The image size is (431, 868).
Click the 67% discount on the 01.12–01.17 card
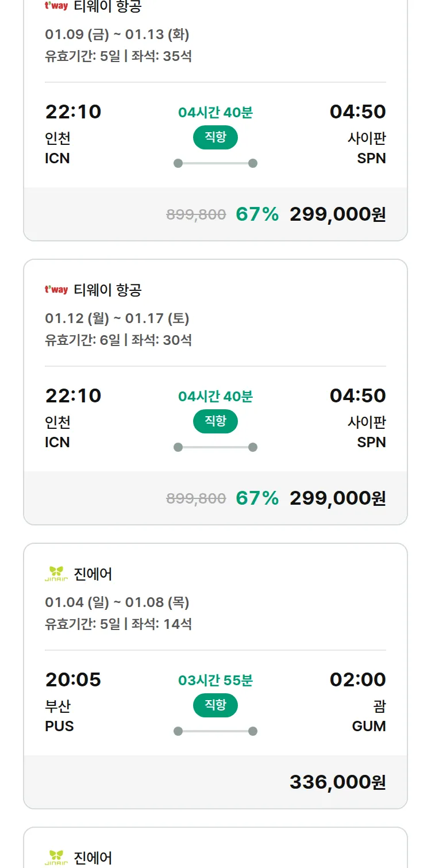pyautogui.click(x=257, y=498)
